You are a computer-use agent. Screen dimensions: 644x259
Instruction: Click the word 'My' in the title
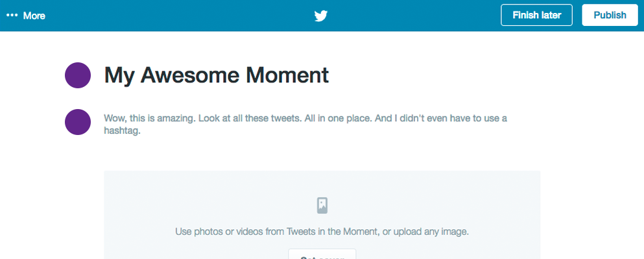click(119, 76)
